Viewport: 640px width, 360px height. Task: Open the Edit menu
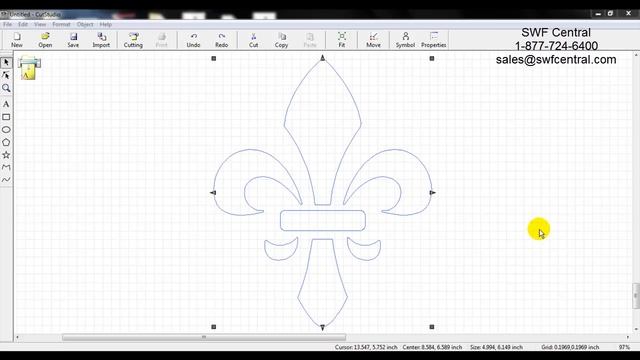23,24
